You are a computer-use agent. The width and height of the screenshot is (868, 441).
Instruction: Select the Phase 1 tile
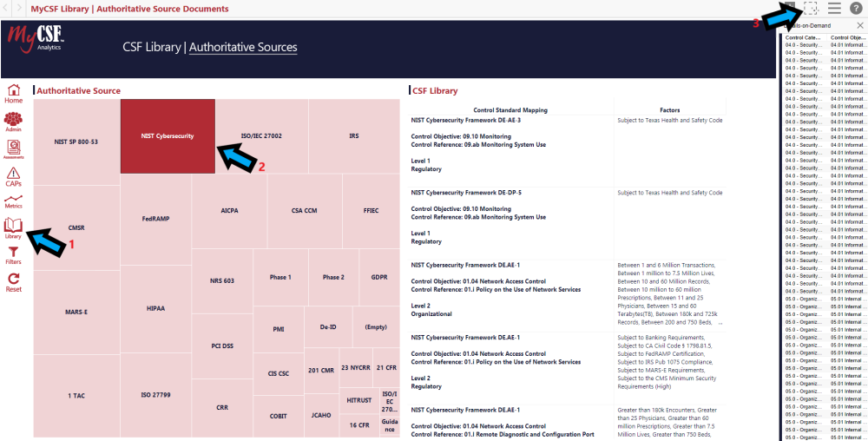pyautogui.click(x=280, y=277)
